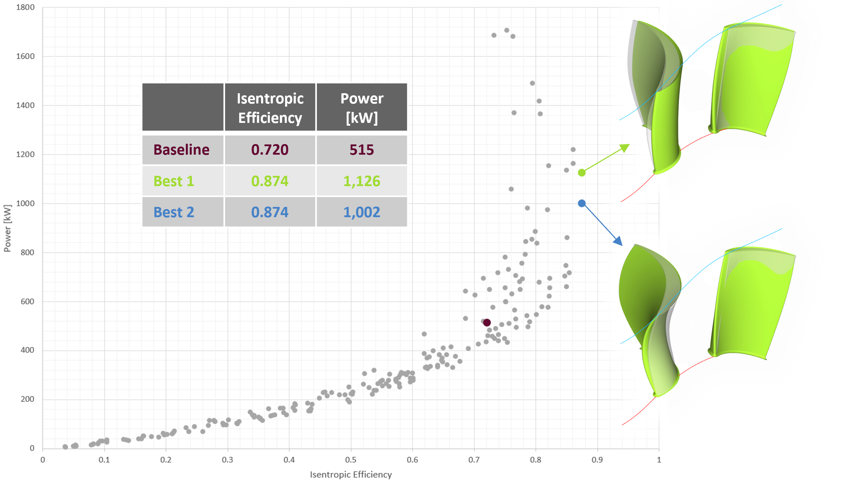Screen dimensions: 868x482
Task: Click the 515 baseline power cell
Action: point(362,150)
